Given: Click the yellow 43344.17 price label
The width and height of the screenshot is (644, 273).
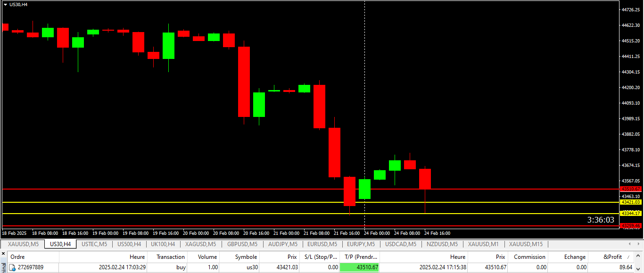Looking at the screenshot, I should tap(631, 214).
